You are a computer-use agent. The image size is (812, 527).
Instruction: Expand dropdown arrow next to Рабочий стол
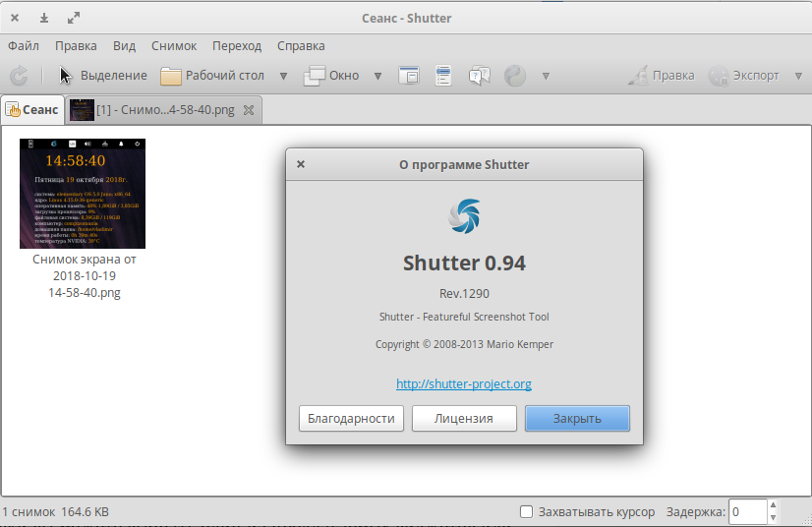tap(283, 76)
